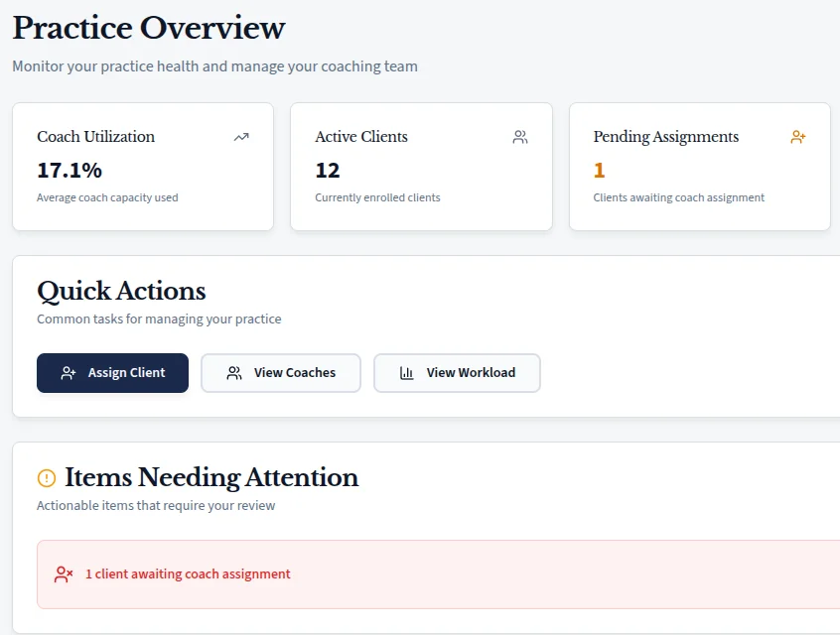Image resolution: width=840 pixels, height=635 pixels.
Task: Click the Quick Actions heading
Action: (x=121, y=292)
